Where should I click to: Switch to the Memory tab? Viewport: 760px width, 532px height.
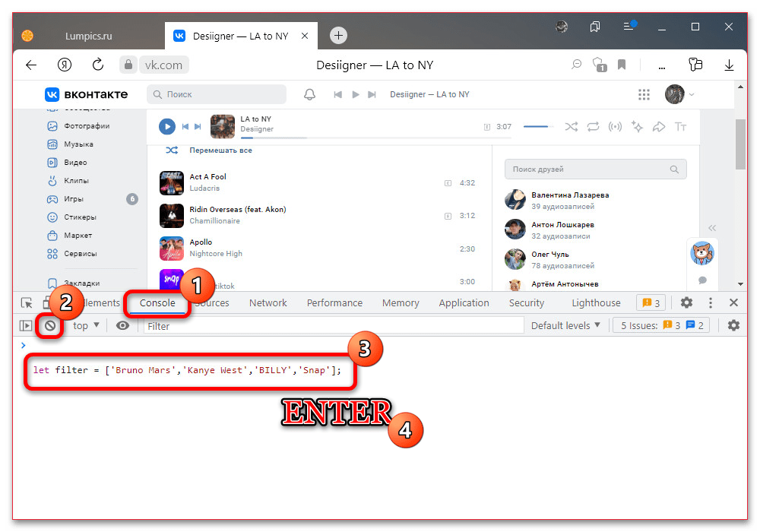click(x=401, y=302)
